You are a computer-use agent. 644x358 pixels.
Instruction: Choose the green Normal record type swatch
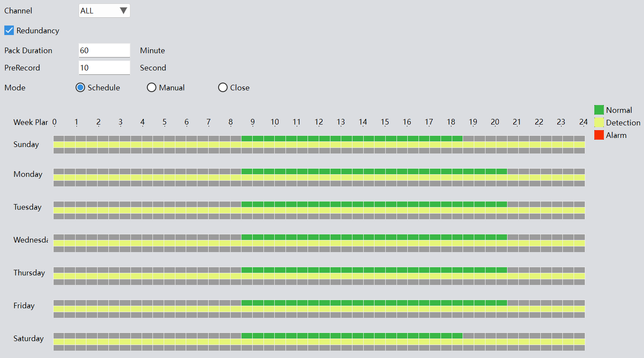click(x=599, y=110)
